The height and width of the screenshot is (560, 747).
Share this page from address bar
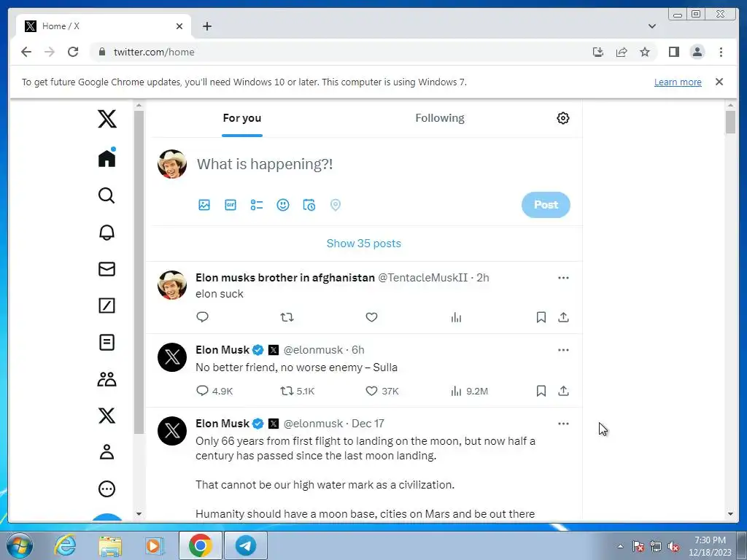coord(622,52)
